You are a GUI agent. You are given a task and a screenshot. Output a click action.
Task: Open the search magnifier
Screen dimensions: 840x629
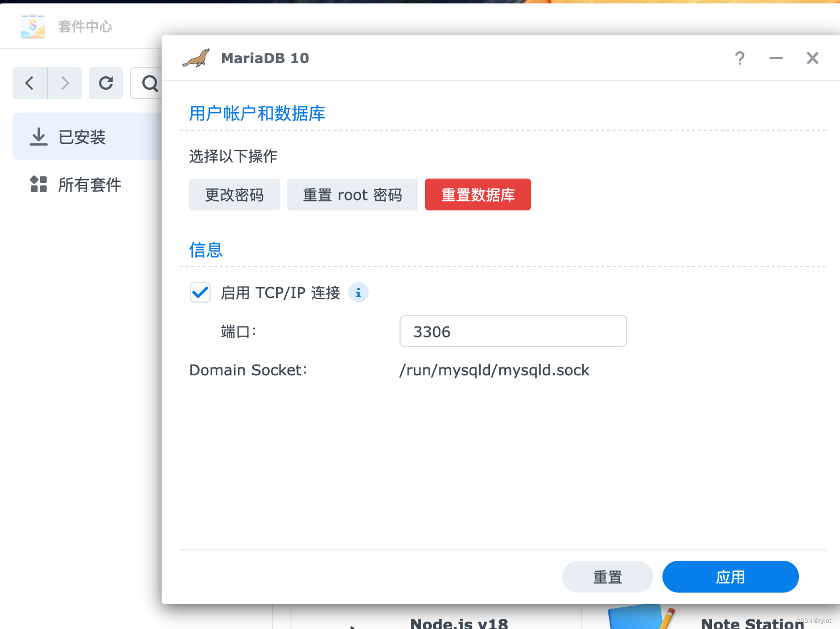[149, 83]
